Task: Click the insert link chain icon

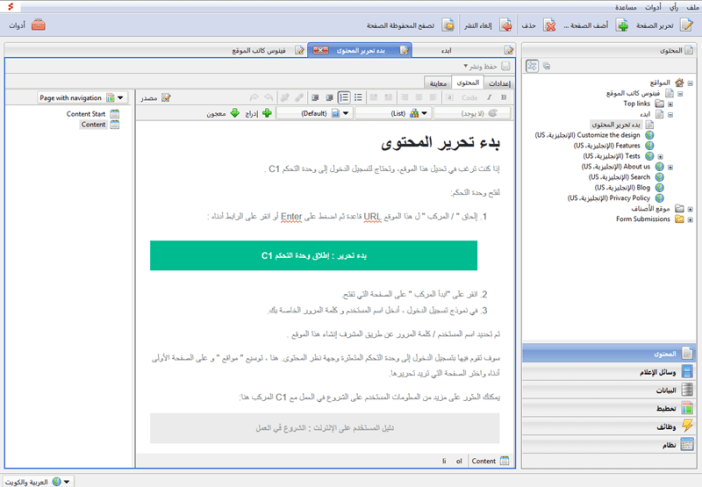Action: [x=299, y=98]
